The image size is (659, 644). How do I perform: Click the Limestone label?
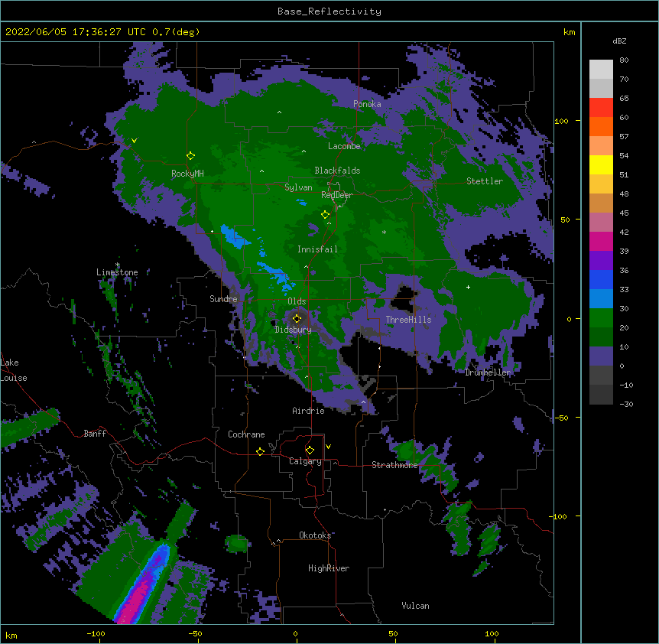tap(117, 272)
